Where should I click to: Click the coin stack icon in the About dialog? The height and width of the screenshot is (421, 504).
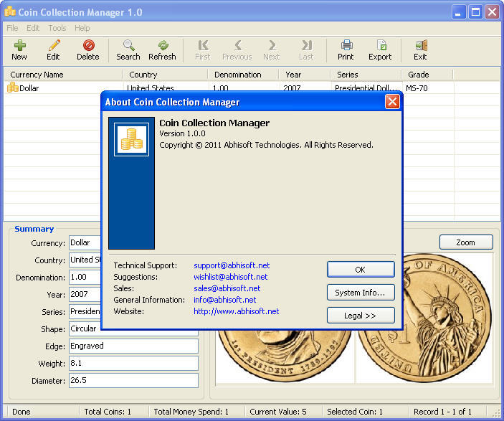pyautogui.click(x=131, y=139)
